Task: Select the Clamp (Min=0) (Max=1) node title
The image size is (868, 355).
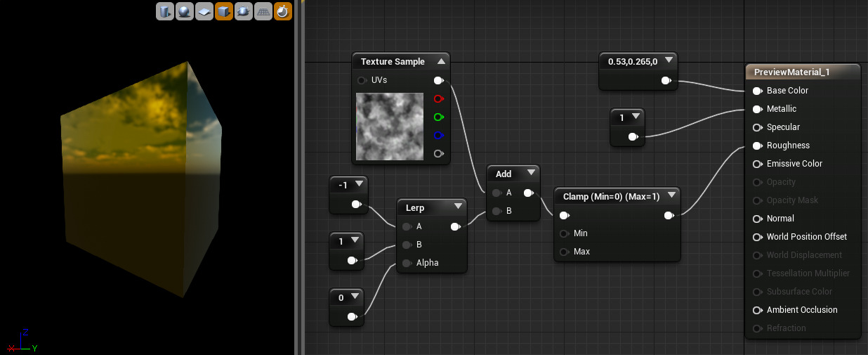Action: [x=611, y=196]
